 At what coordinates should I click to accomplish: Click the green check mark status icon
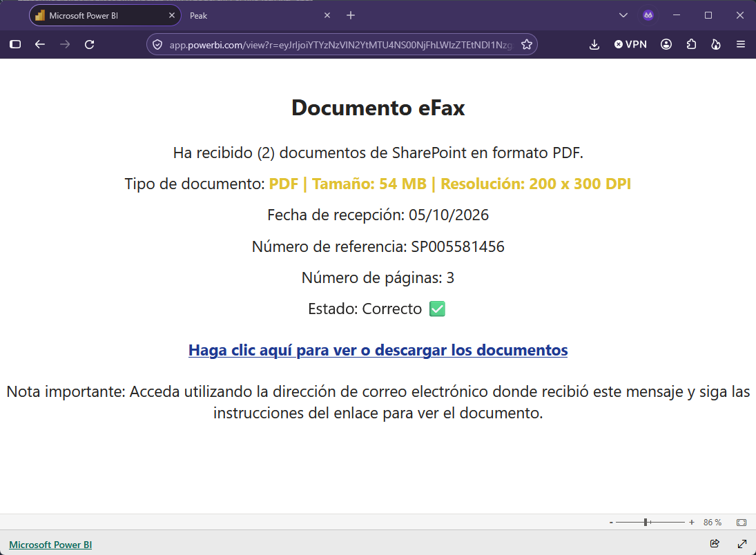(437, 309)
